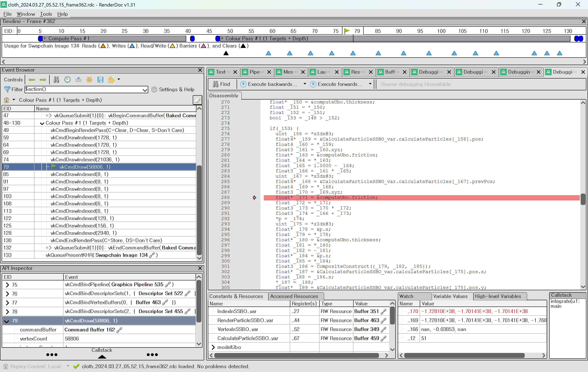Open breadcrumb dropdown next to home icon

[x=14, y=100]
